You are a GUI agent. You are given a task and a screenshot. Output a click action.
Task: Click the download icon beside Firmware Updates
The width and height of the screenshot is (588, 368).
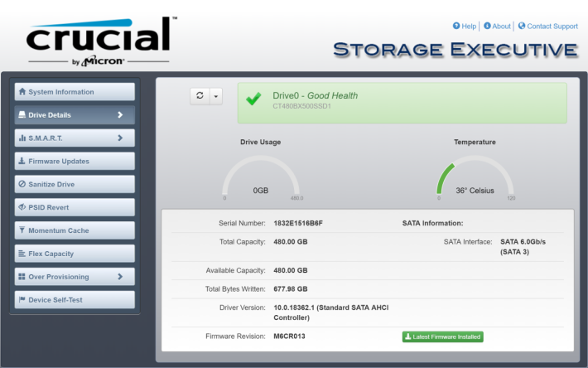pyautogui.click(x=22, y=161)
